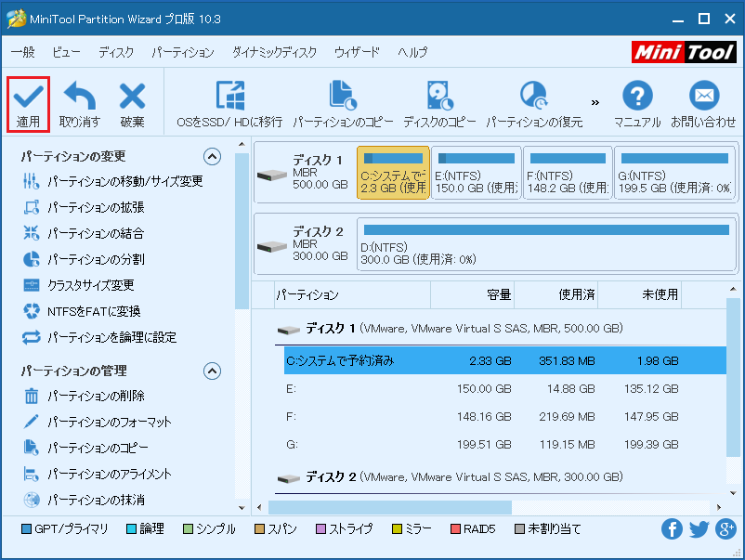Click sidebar scroll down arrow

[x=242, y=507]
